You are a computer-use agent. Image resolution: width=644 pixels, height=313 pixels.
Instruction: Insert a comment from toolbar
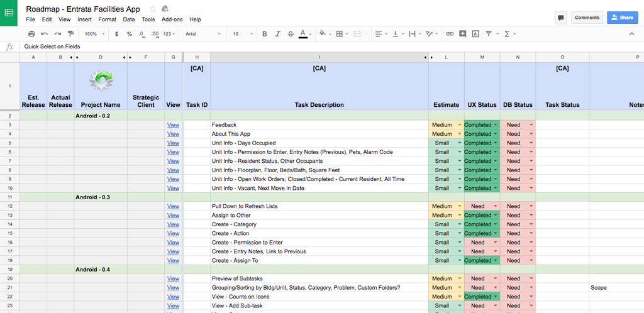point(463,34)
